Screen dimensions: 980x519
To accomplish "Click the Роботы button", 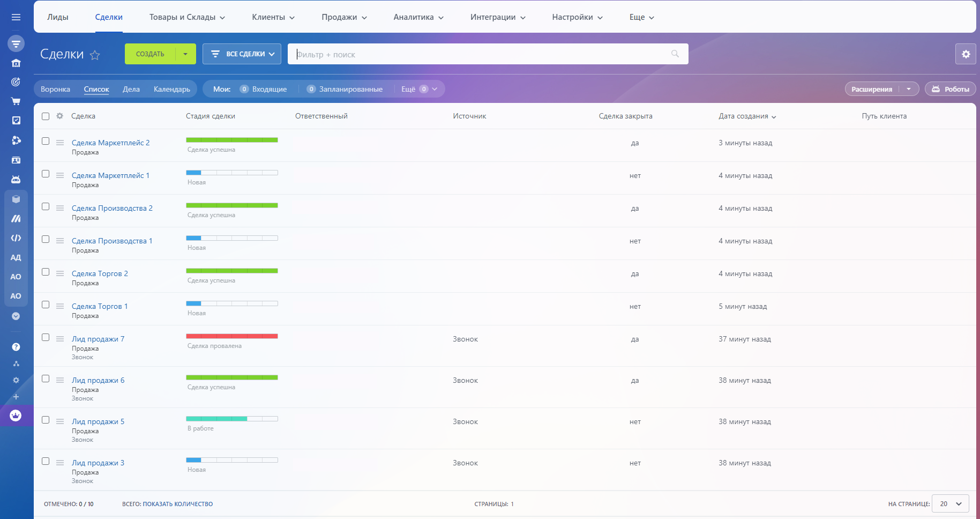I will tap(950, 89).
